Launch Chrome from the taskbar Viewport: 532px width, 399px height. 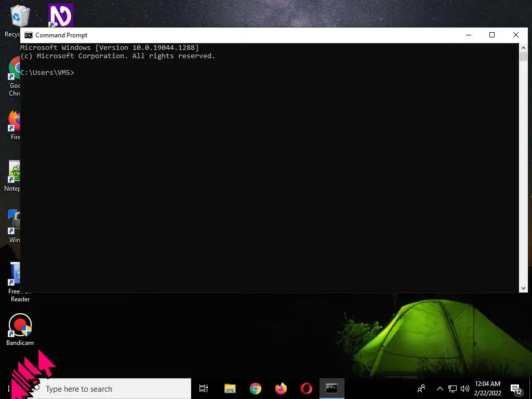click(255, 389)
